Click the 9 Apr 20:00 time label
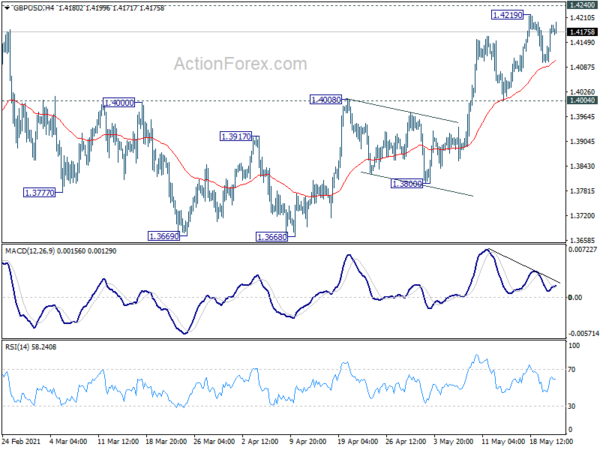 tap(308, 441)
